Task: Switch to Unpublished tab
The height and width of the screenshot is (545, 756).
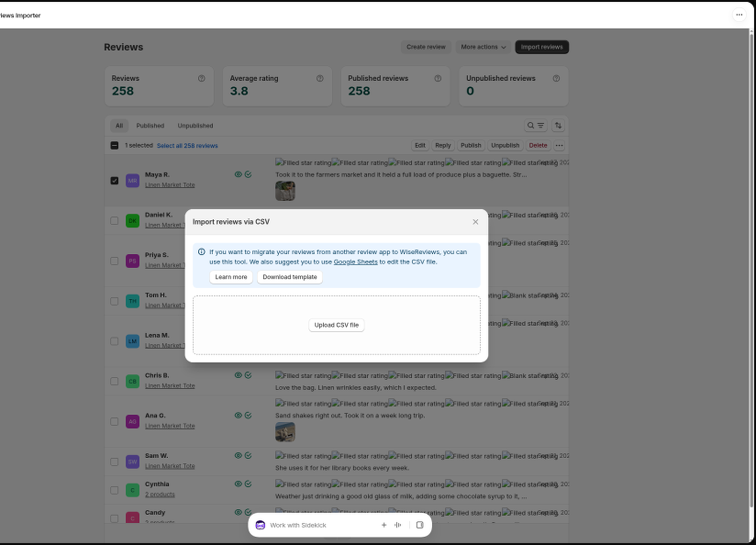Action: click(195, 126)
